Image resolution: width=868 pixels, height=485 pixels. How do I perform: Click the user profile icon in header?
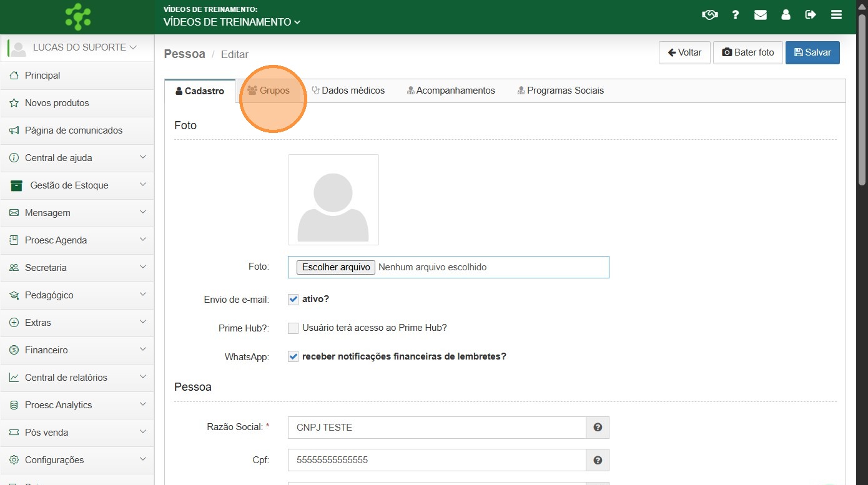click(786, 15)
